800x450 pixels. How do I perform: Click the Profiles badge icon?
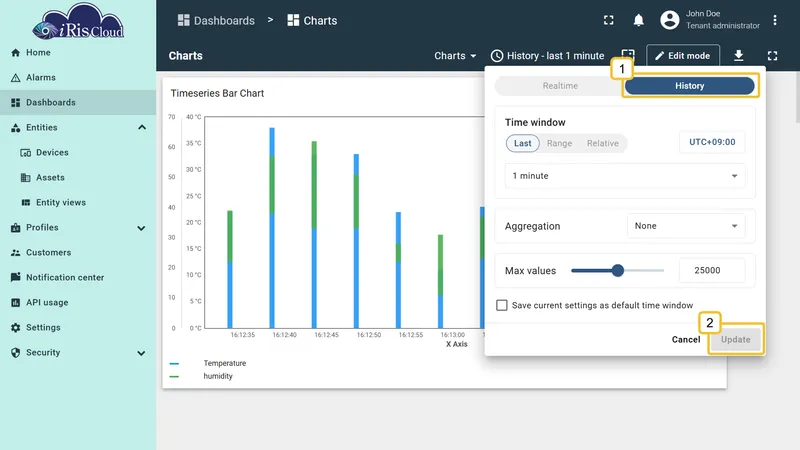click(15, 228)
